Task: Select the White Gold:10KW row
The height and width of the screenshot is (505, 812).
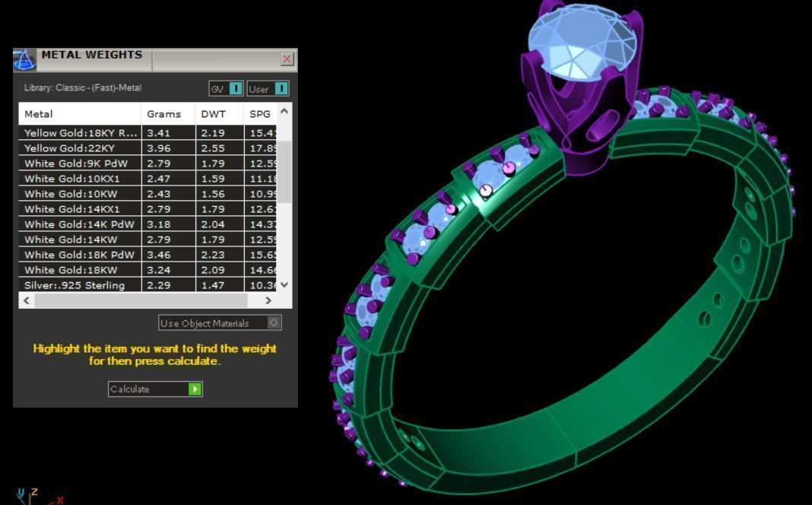Action: coord(147,194)
